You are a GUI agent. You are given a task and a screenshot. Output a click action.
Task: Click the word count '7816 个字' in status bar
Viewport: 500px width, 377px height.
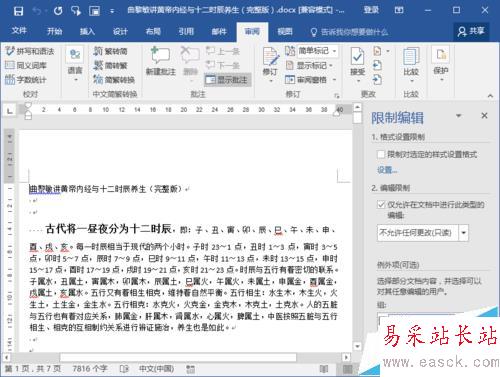[x=90, y=369]
